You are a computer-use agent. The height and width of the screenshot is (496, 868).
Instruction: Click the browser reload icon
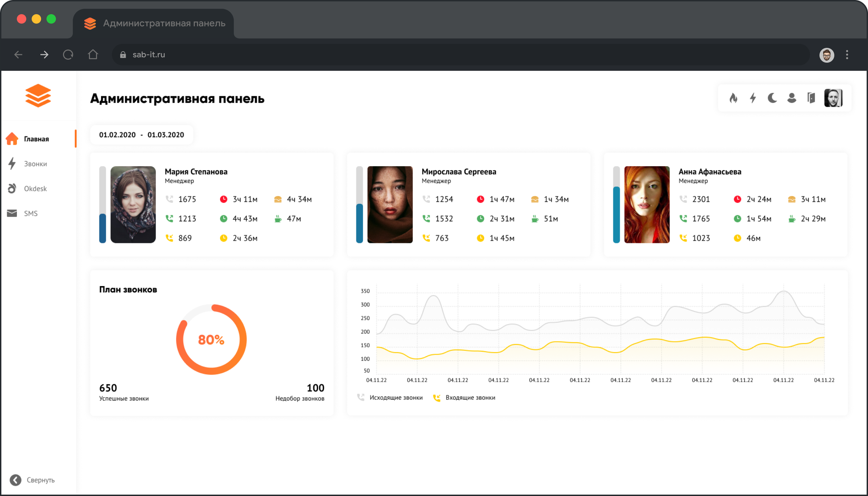tap(68, 55)
